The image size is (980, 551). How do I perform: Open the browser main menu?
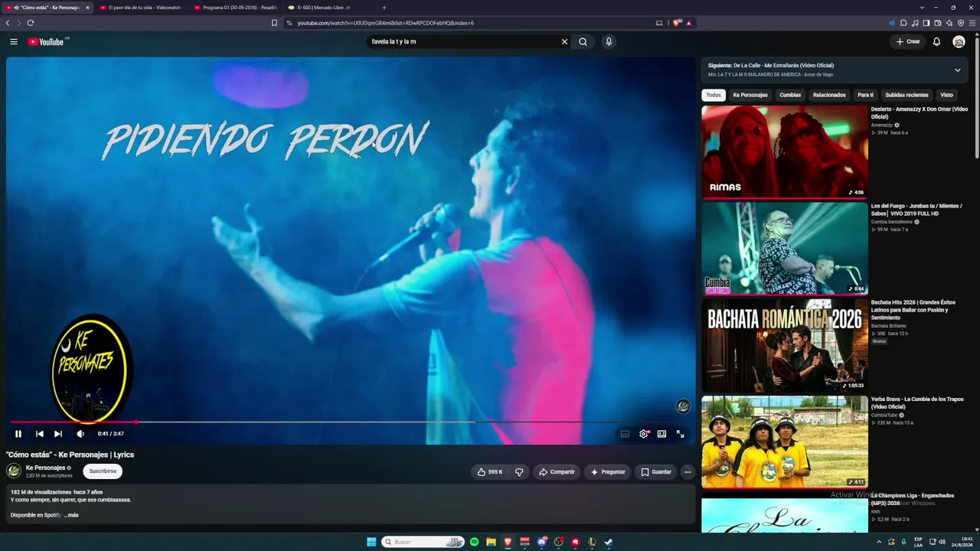tap(972, 23)
